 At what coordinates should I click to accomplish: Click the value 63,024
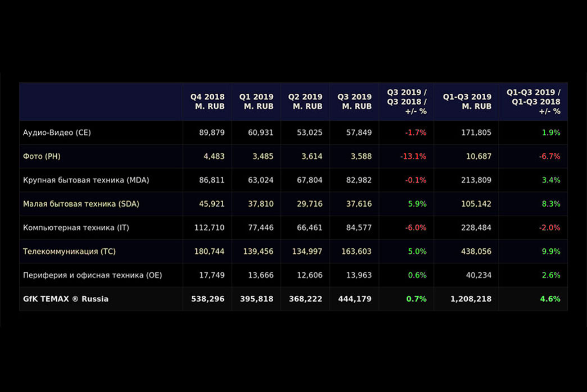coord(260,180)
